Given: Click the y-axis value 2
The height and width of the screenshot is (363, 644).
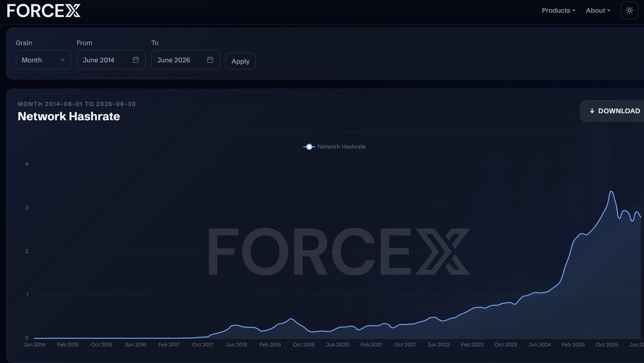Looking at the screenshot, I should 26,251.
